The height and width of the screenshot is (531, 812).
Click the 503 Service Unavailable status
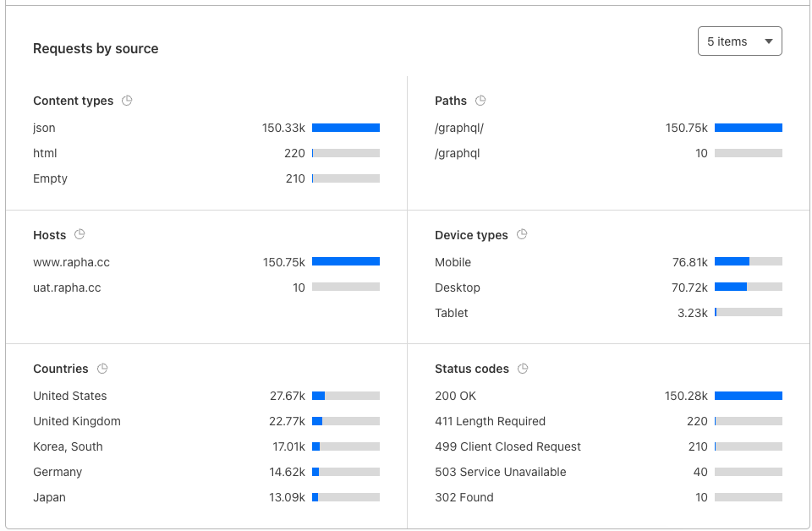click(500, 472)
